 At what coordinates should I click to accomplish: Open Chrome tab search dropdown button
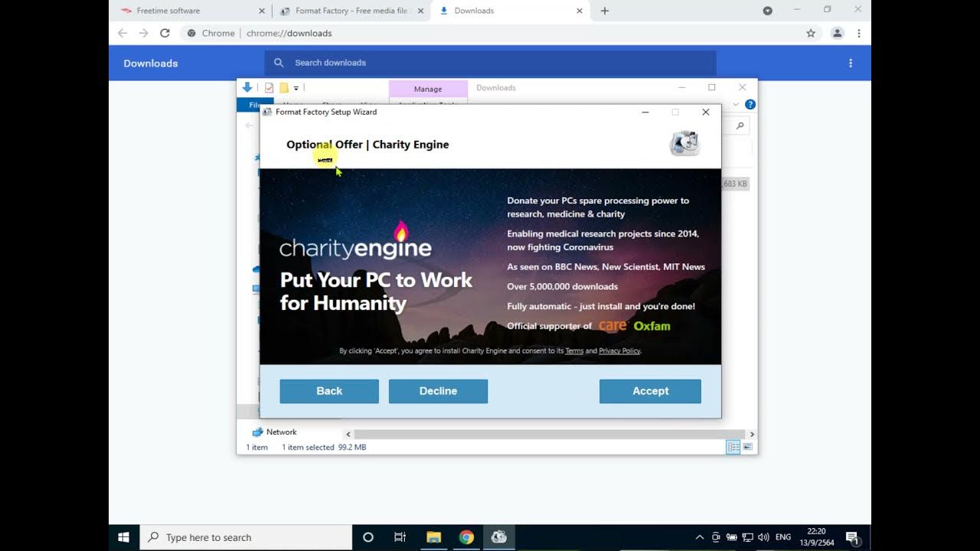click(x=767, y=11)
